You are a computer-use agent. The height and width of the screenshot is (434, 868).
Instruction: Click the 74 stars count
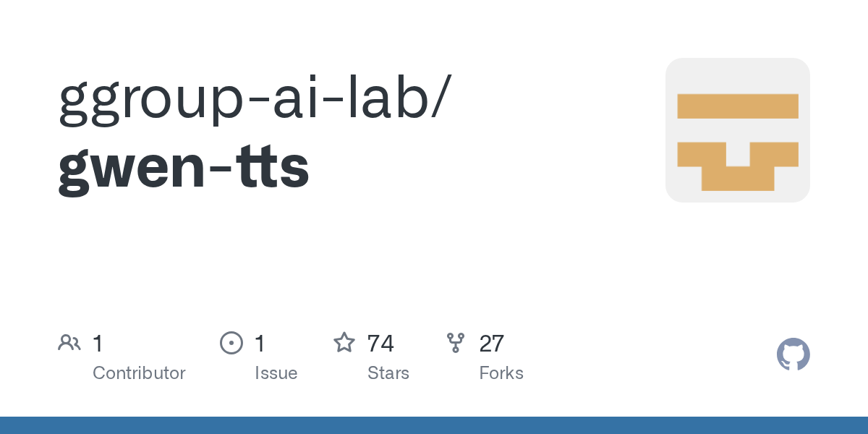pyautogui.click(x=380, y=343)
